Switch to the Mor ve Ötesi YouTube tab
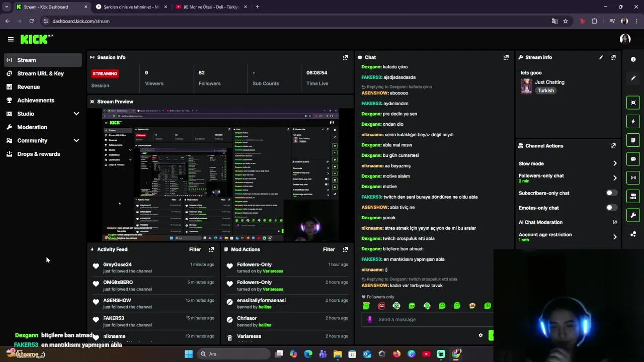The image size is (644, 362). pyautogui.click(x=211, y=7)
